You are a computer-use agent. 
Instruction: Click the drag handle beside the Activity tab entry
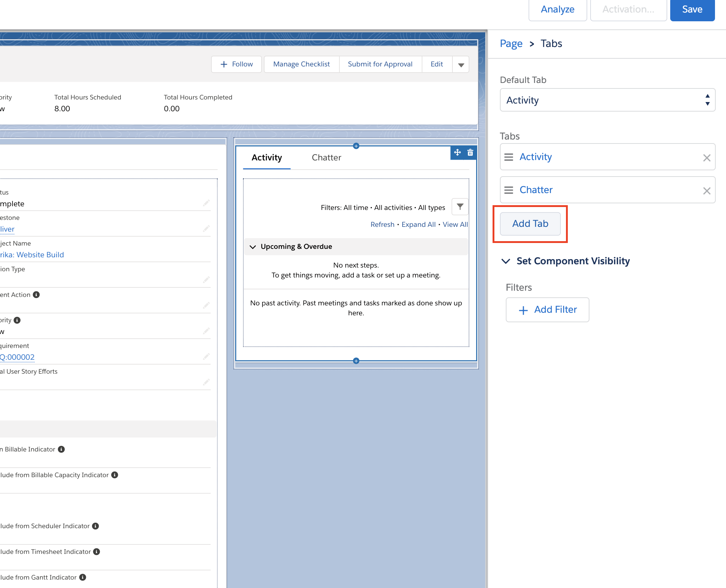[509, 157]
